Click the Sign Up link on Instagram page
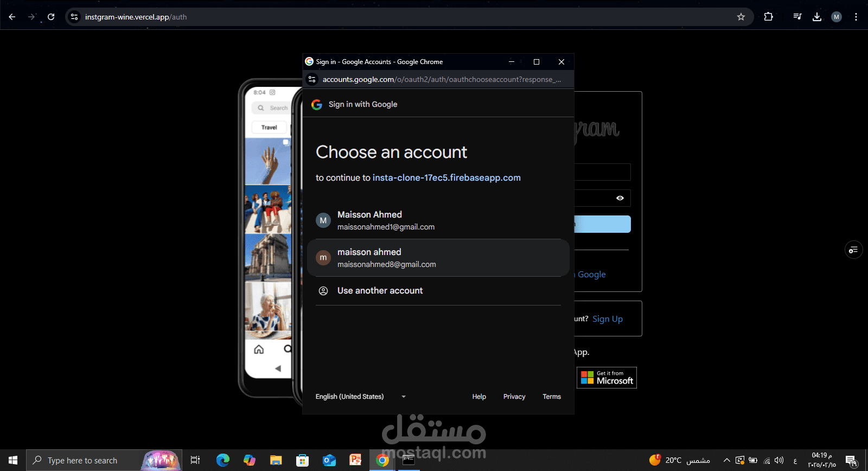Screen dimensions: 868x471 pyautogui.click(x=608, y=319)
